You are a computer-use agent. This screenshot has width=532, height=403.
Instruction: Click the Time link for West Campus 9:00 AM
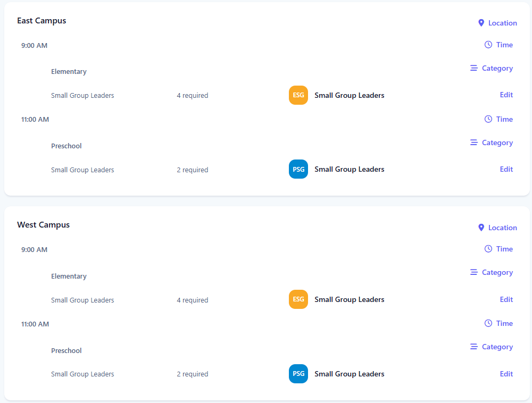pyautogui.click(x=504, y=249)
